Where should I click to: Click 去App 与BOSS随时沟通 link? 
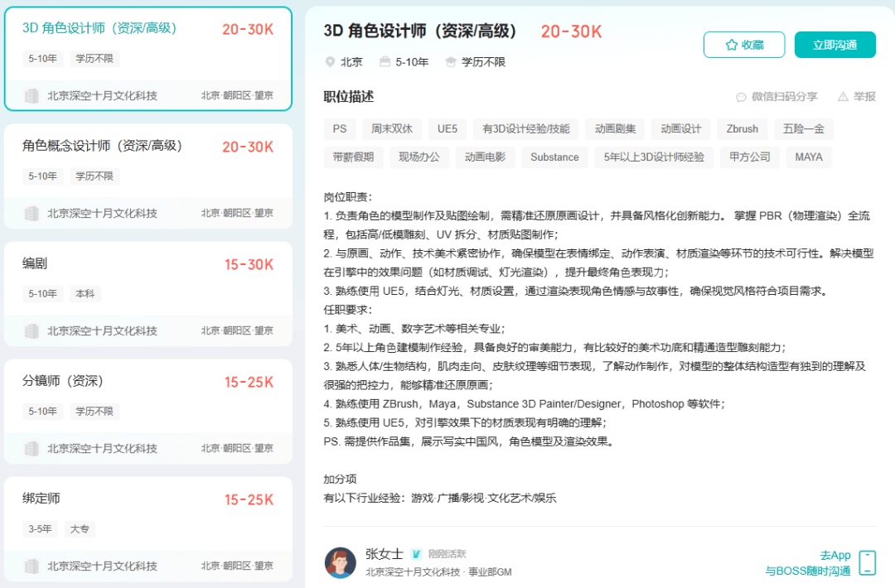pyautogui.click(x=808, y=563)
